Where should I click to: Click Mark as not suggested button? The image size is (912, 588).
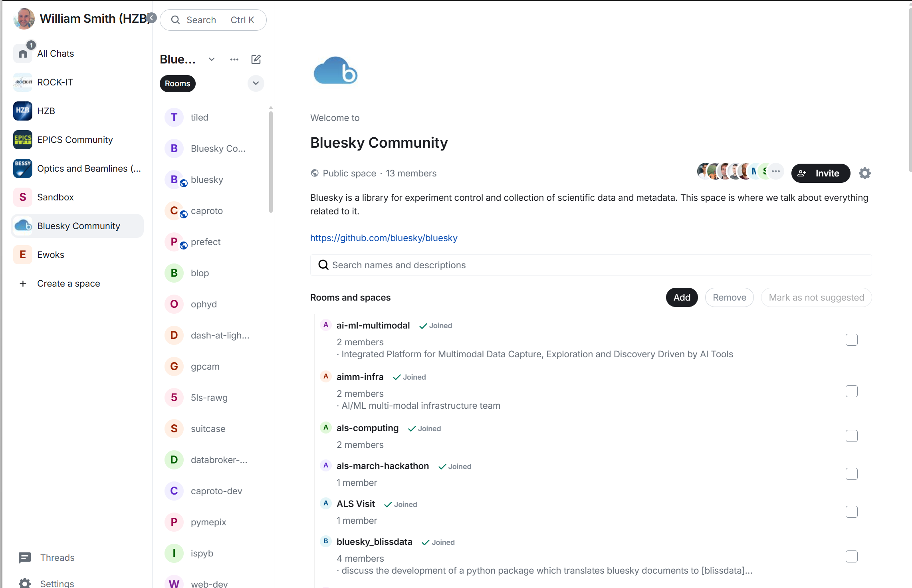click(x=816, y=297)
